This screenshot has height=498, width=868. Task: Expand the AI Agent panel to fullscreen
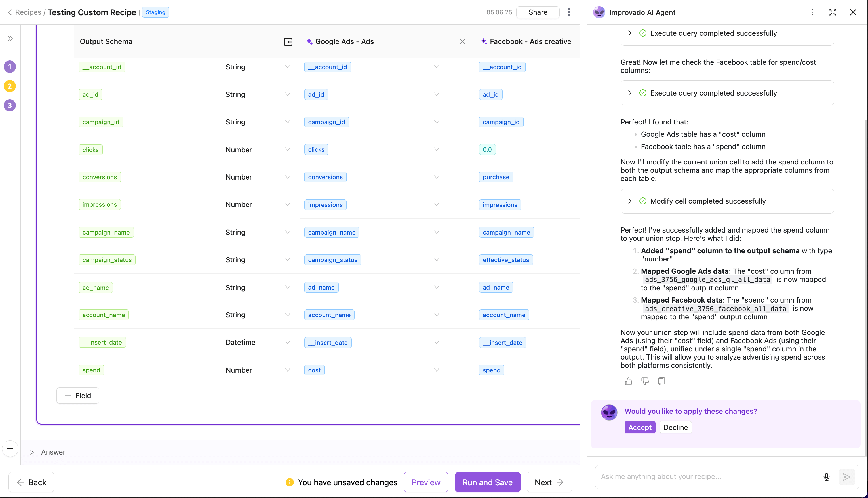(833, 12)
